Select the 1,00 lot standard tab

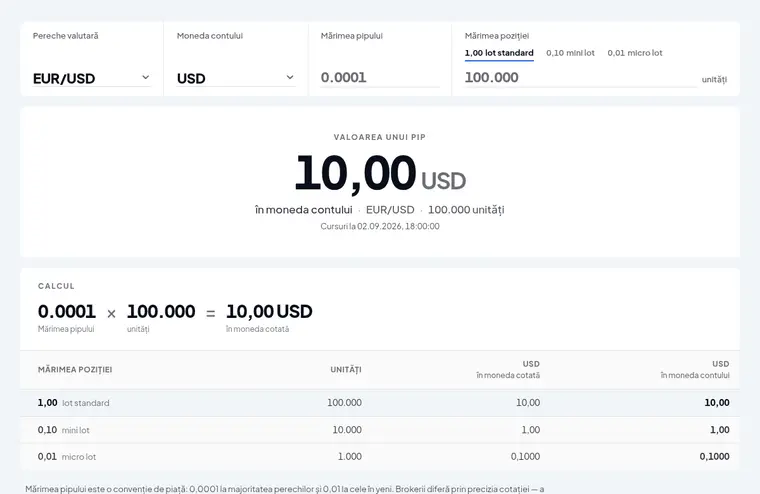[x=499, y=53]
